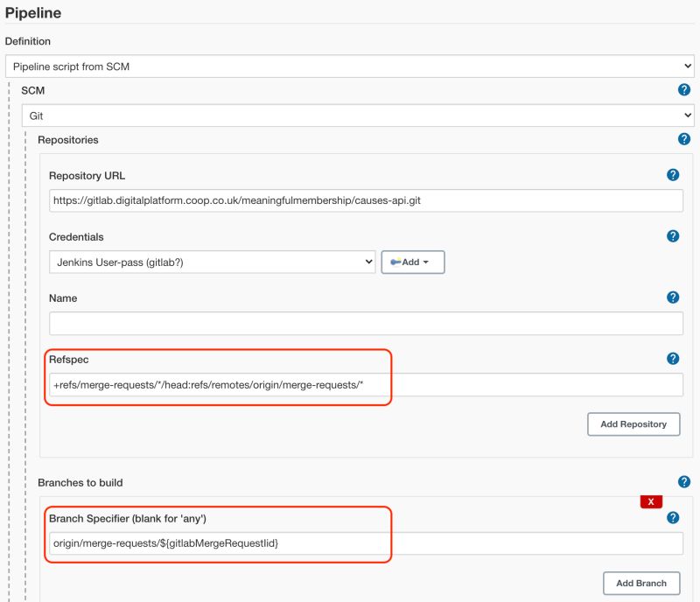Viewport: 700px width, 602px height.
Task: View the Refspec help tooltip
Action: tap(672, 358)
